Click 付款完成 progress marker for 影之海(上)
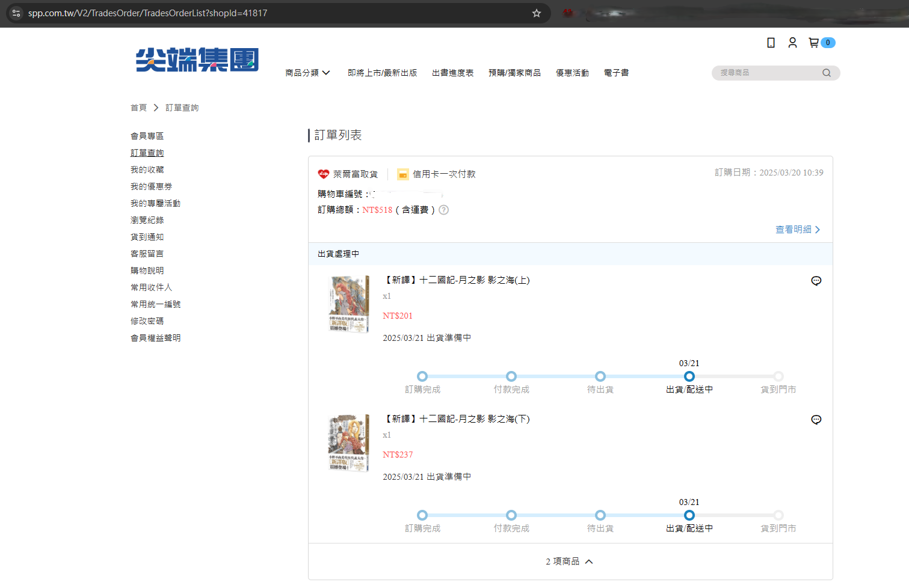This screenshot has width=909, height=588. [511, 376]
